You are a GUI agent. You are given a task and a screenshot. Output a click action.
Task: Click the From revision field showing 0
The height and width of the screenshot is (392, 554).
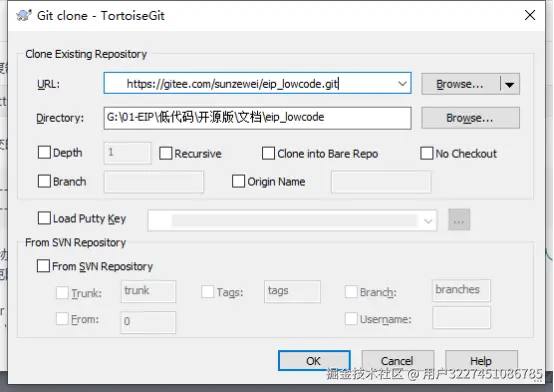(x=148, y=322)
